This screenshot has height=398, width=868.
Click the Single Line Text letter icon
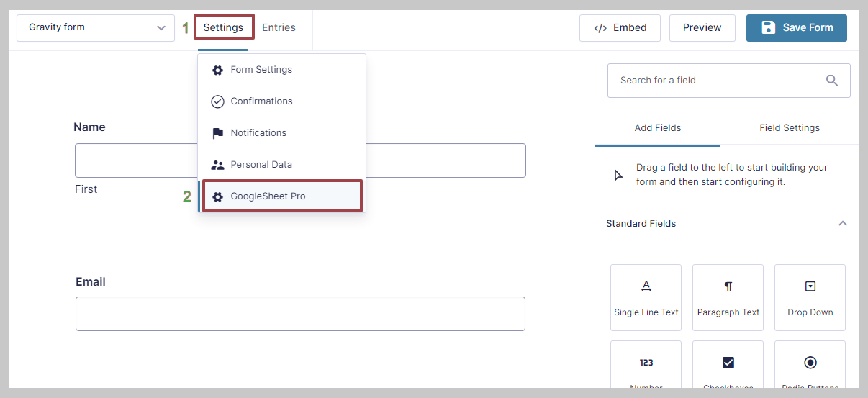click(x=646, y=286)
